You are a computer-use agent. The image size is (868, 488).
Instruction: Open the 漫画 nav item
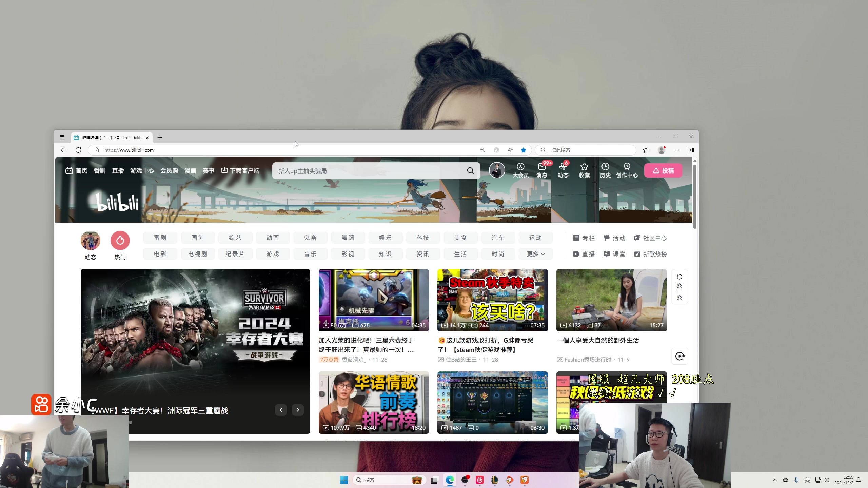[x=190, y=170]
